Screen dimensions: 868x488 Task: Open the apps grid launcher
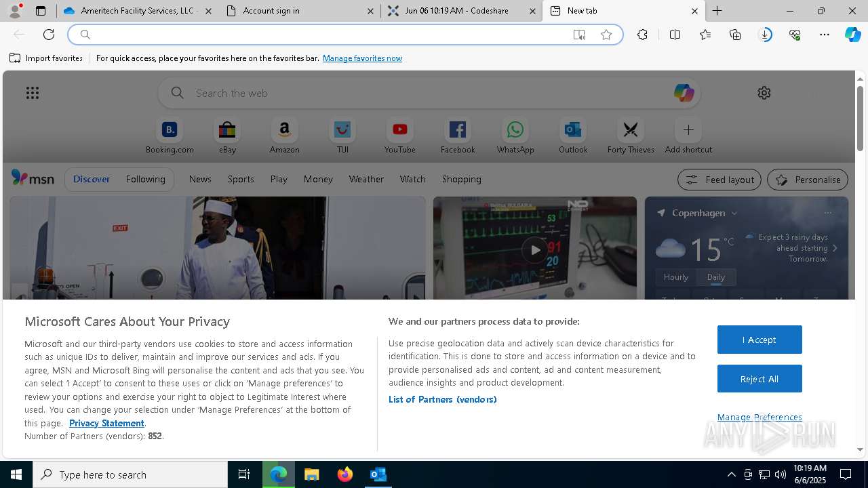pos(33,93)
